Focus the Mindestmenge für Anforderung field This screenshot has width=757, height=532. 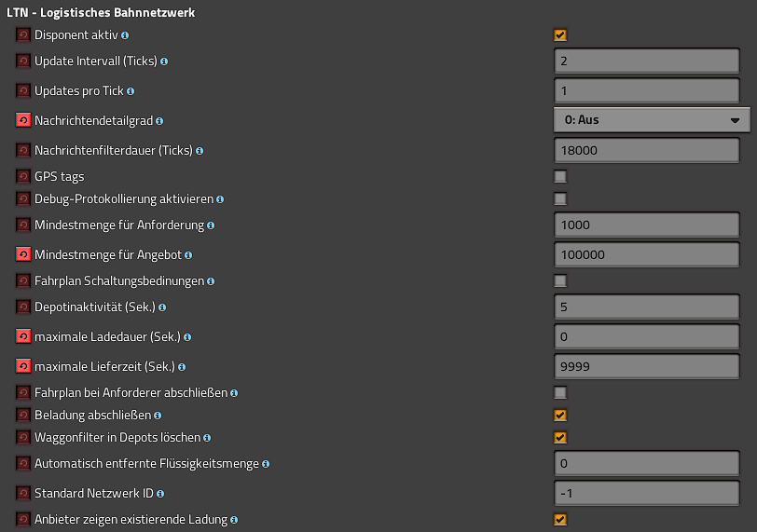click(x=646, y=225)
